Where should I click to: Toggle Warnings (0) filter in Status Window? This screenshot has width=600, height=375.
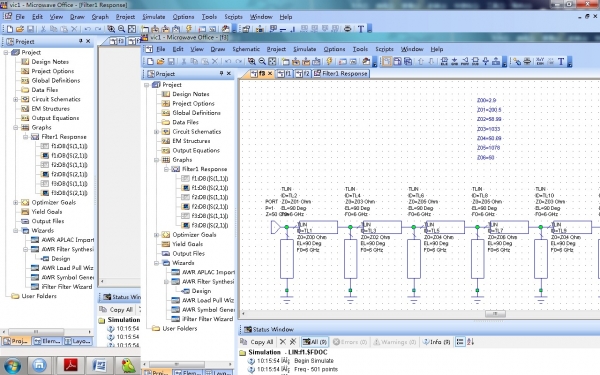click(395, 342)
